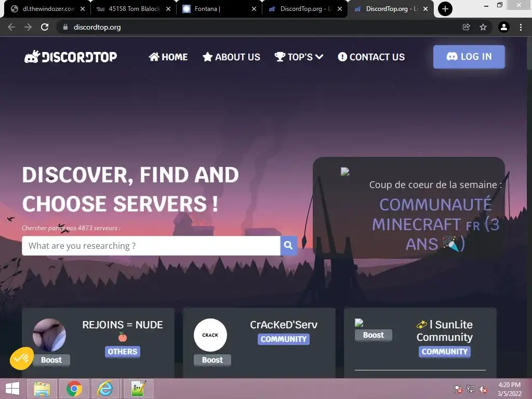Click the OTHERS category tag
This screenshot has height=399, width=532.
point(123,352)
